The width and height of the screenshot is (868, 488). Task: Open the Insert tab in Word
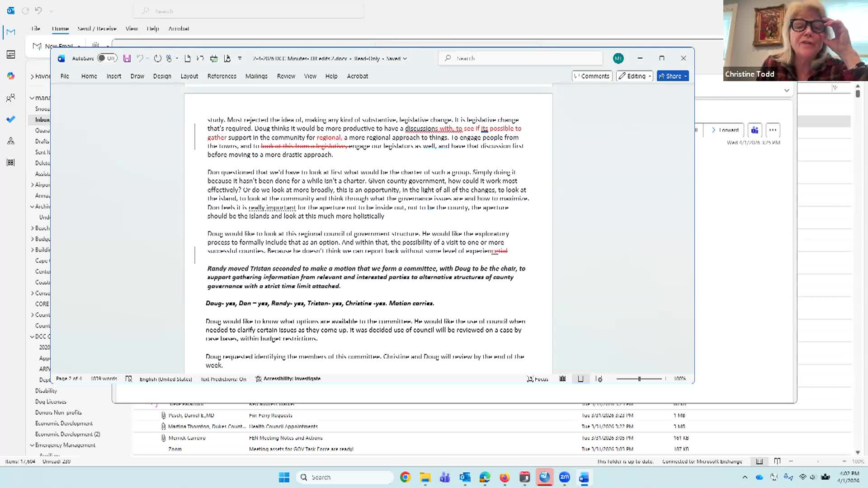[114, 76]
